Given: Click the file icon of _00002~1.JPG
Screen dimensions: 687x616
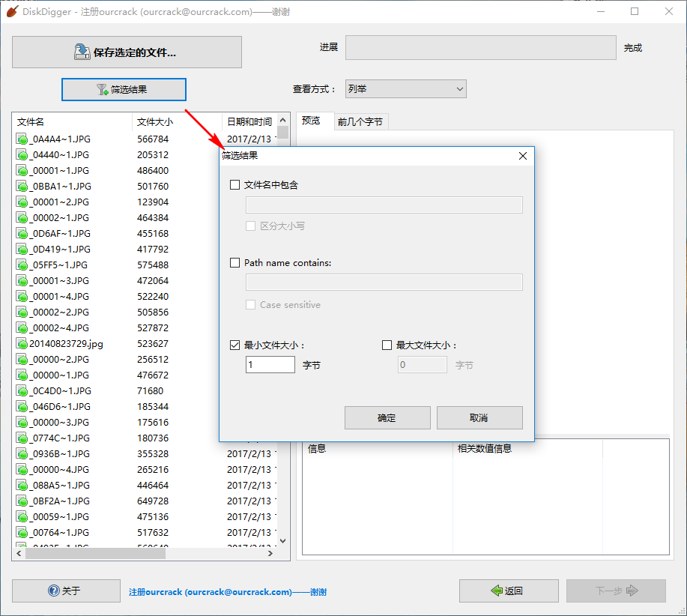Looking at the screenshot, I should [x=22, y=218].
